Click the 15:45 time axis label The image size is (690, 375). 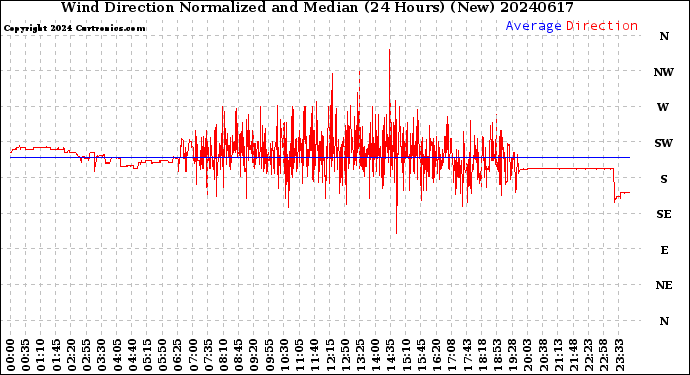point(422,355)
